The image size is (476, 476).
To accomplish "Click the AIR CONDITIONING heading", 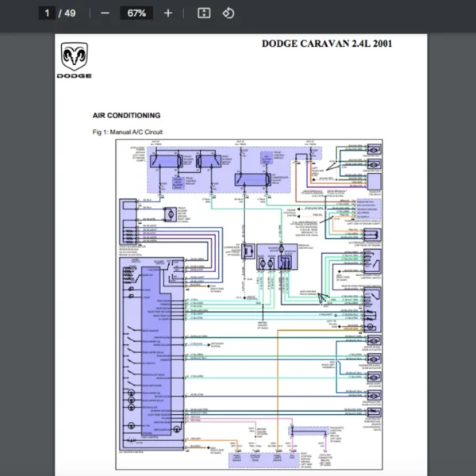I will point(126,115).
